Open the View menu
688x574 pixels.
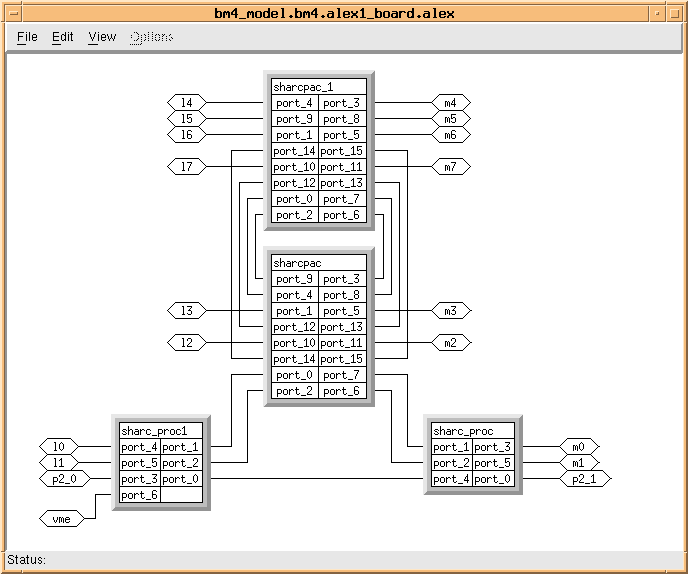(102, 37)
